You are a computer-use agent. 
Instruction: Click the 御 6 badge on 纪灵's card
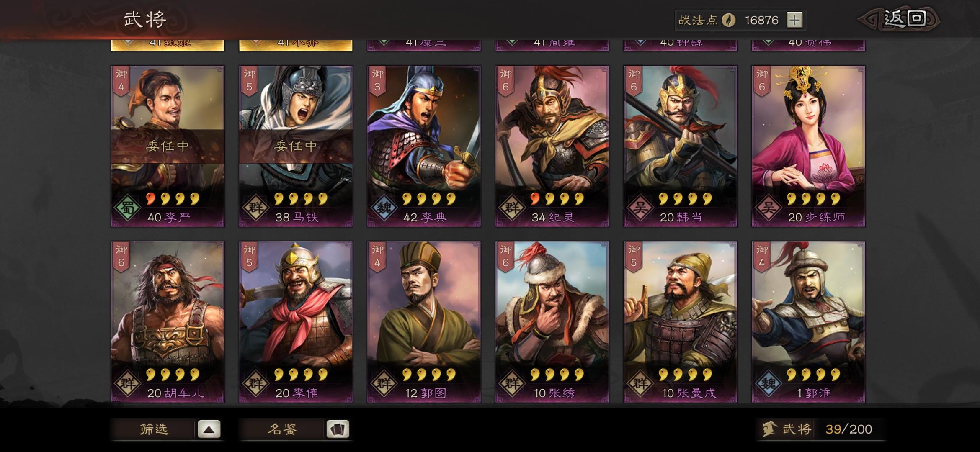[505, 81]
